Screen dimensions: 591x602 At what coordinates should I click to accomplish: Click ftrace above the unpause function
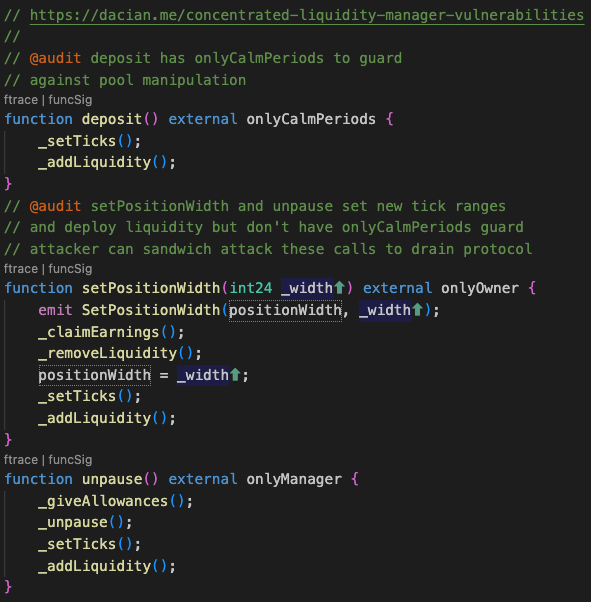pos(21,460)
